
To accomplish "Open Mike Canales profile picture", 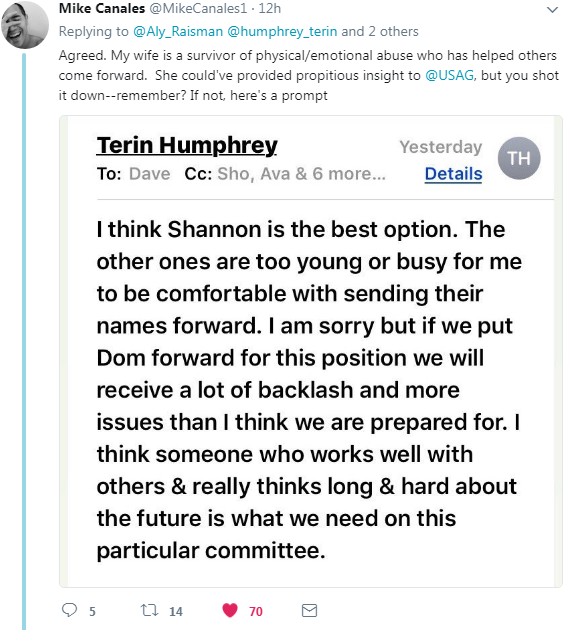I will [25, 25].
